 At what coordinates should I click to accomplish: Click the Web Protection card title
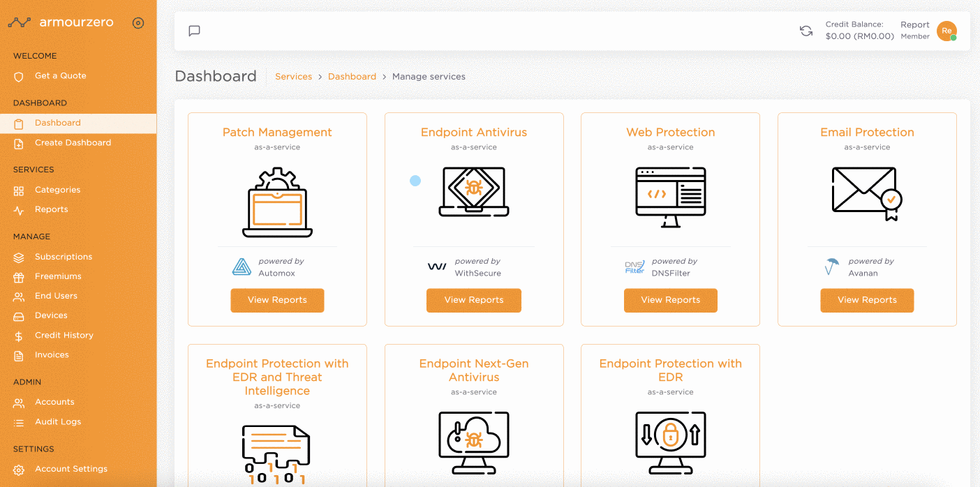671,133
